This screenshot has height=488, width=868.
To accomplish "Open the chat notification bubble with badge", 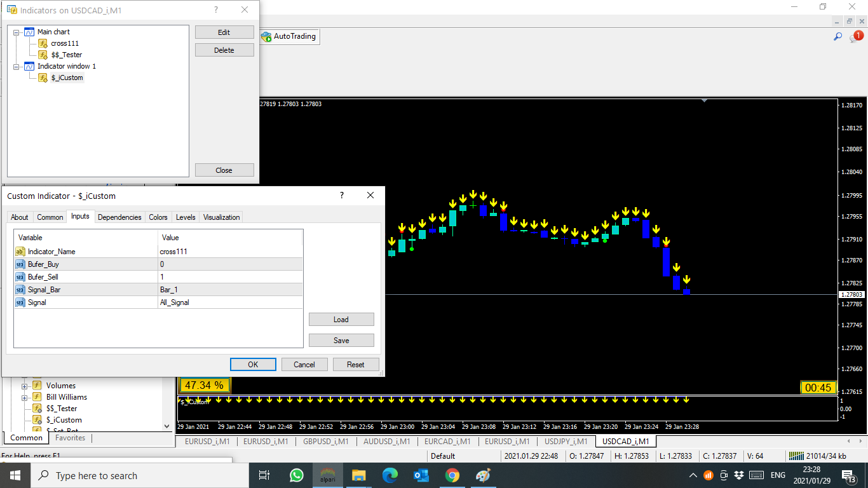I will (856, 37).
